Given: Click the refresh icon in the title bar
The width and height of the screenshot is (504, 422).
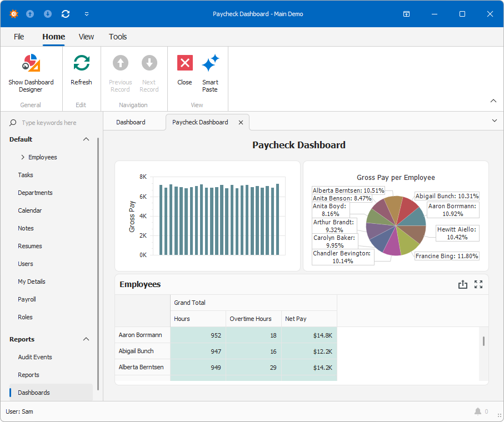Looking at the screenshot, I should pos(66,14).
